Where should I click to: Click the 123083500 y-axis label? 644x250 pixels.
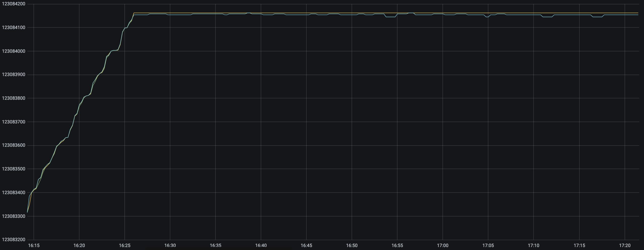pyautogui.click(x=14, y=169)
